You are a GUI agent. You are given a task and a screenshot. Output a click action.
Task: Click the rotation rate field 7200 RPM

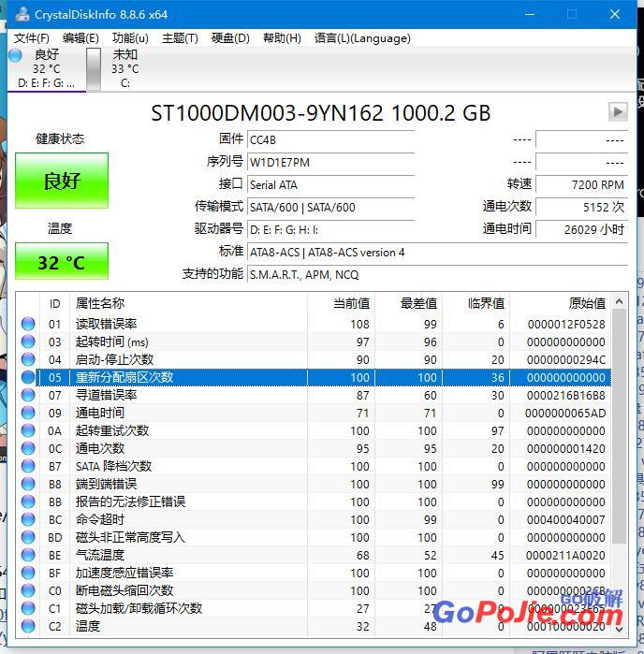(x=581, y=184)
